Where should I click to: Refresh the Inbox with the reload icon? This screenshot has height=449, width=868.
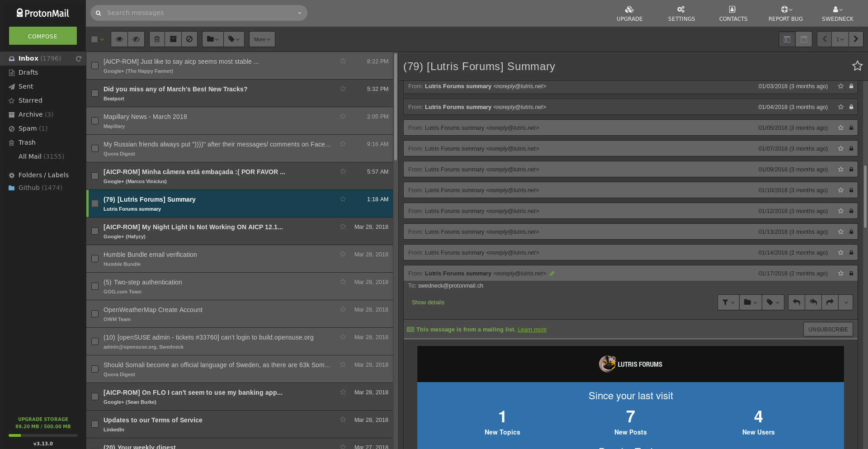point(79,58)
